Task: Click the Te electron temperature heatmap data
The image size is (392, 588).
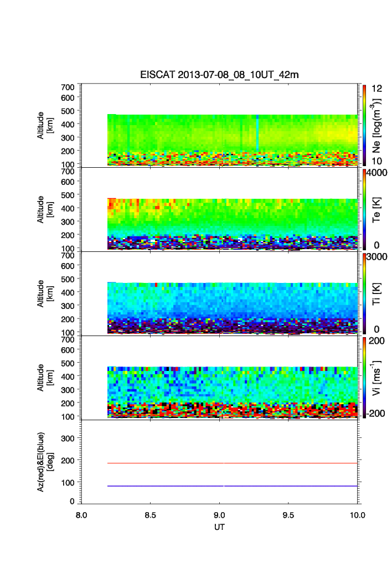Action: pyautogui.click(x=233, y=224)
